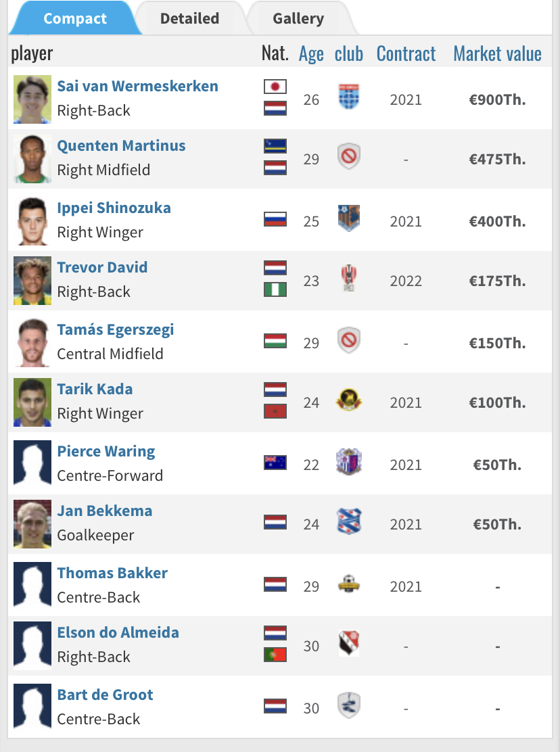Sort players by Age column header

click(311, 54)
